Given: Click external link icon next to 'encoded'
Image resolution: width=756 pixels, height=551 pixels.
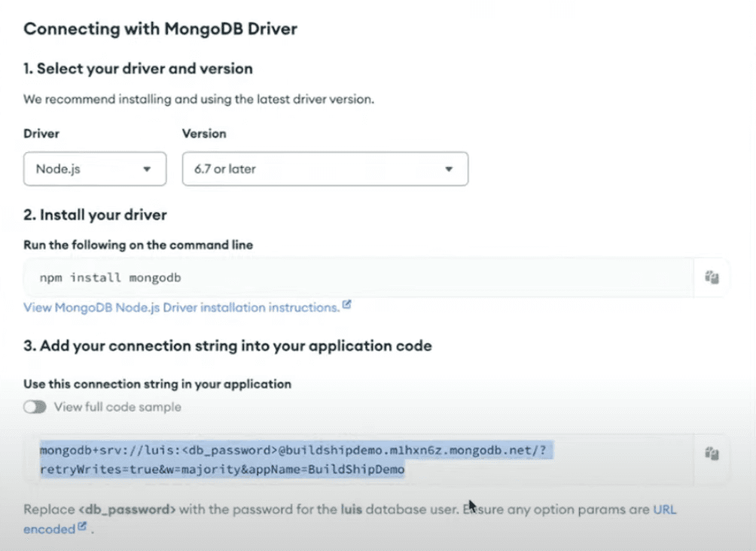Looking at the screenshot, I should pyautogui.click(x=82, y=526).
